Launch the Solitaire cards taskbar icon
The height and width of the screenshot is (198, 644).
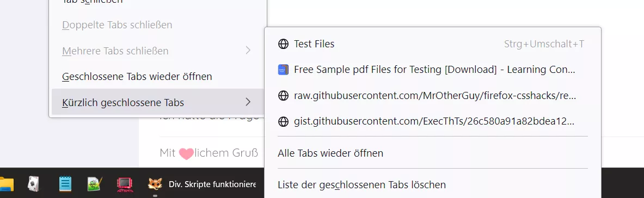click(33, 184)
